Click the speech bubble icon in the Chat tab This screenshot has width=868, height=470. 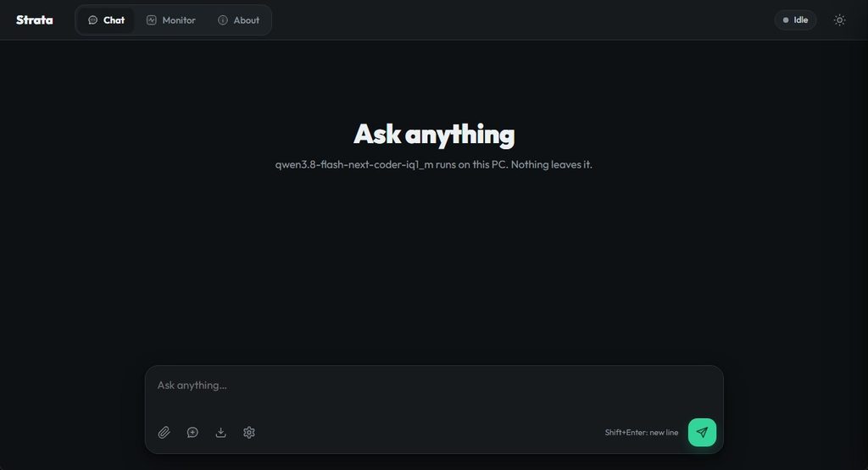pos(93,20)
